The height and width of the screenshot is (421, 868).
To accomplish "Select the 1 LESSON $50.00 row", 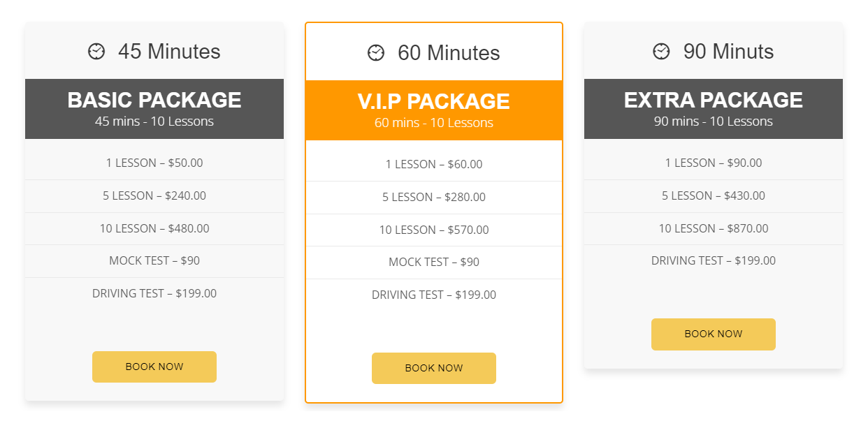I will click(154, 162).
